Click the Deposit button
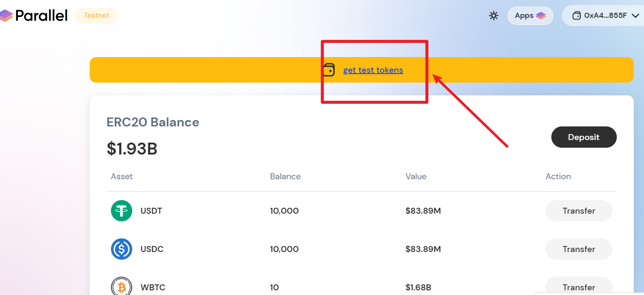 pos(584,137)
